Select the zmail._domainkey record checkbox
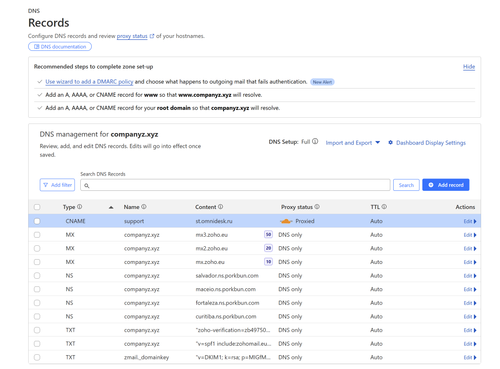This screenshot has width=500, height=369. (x=37, y=357)
